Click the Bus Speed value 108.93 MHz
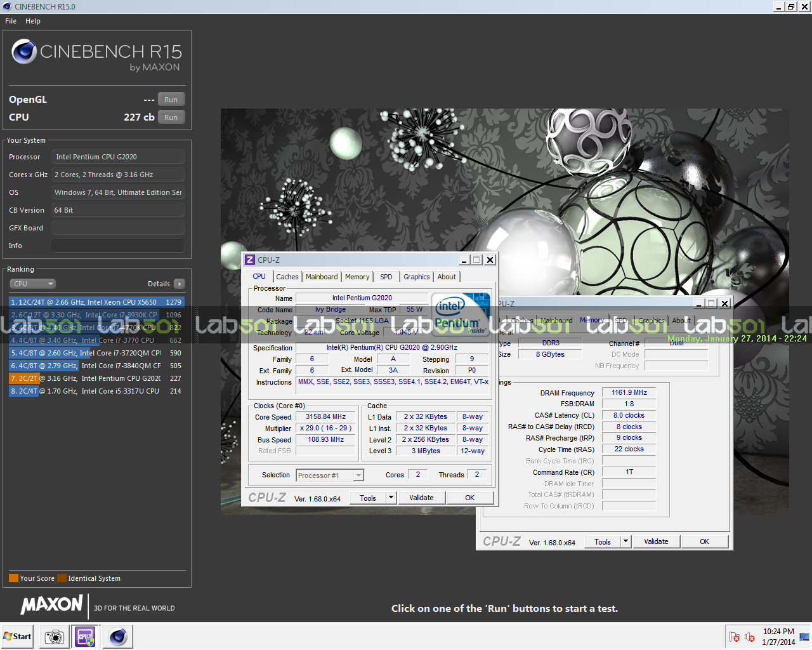 (x=325, y=439)
